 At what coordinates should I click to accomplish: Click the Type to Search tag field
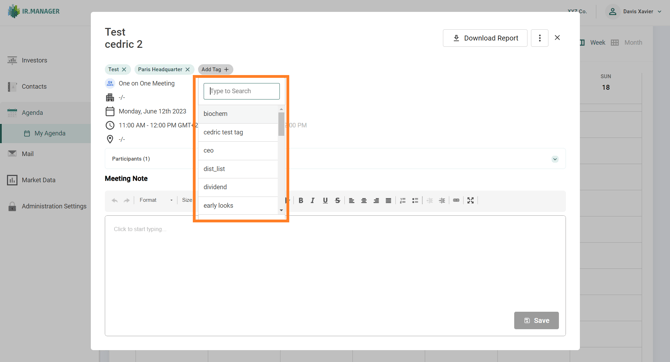pyautogui.click(x=241, y=91)
